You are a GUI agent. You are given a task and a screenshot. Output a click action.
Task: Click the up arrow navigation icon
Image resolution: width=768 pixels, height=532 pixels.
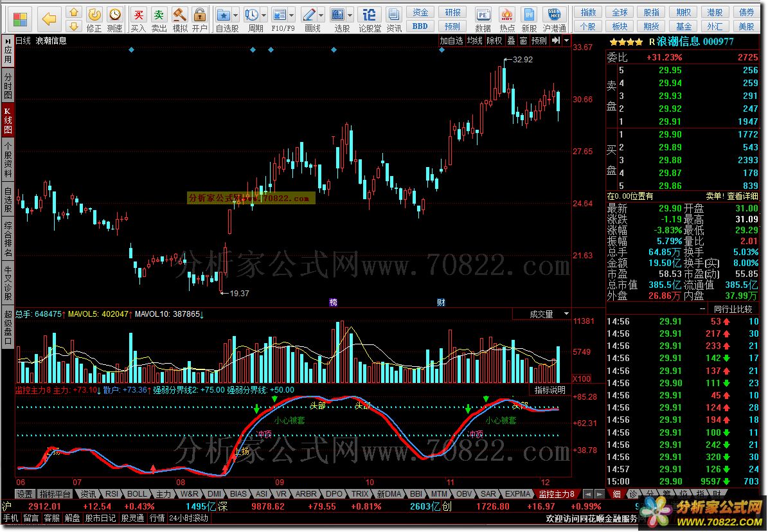click(x=73, y=12)
